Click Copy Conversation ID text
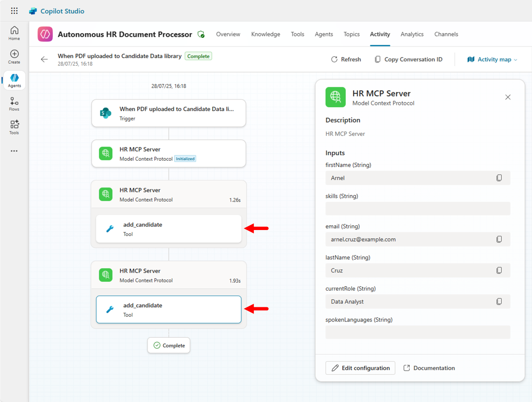 (x=413, y=59)
